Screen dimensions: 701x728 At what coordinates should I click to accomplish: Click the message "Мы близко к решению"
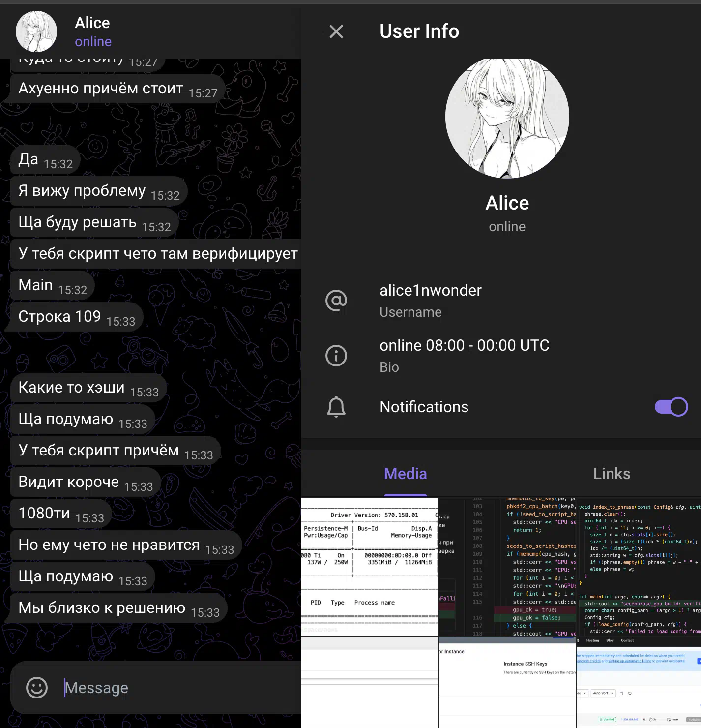point(102,608)
